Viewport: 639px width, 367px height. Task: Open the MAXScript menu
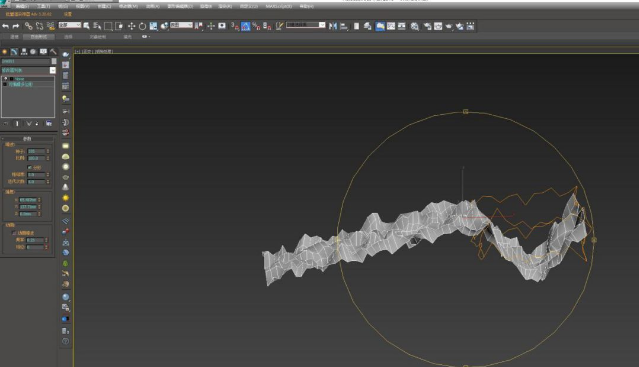pos(279,6)
